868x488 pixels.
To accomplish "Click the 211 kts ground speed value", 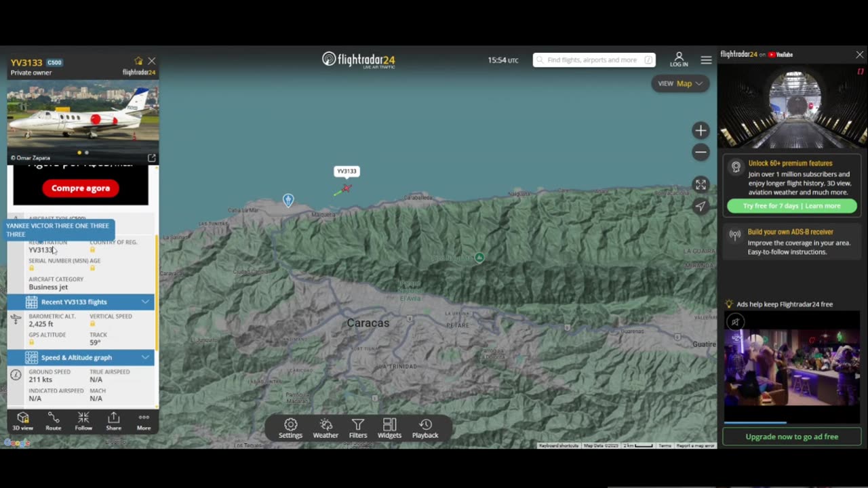I will click(40, 380).
